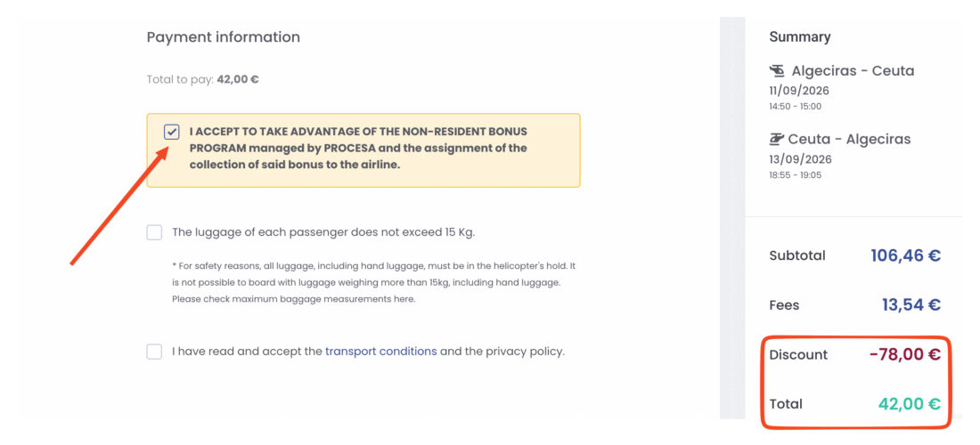The width and height of the screenshot is (980, 445).
Task: Click the 18:55 - 19:05 flight time
Action: click(795, 175)
